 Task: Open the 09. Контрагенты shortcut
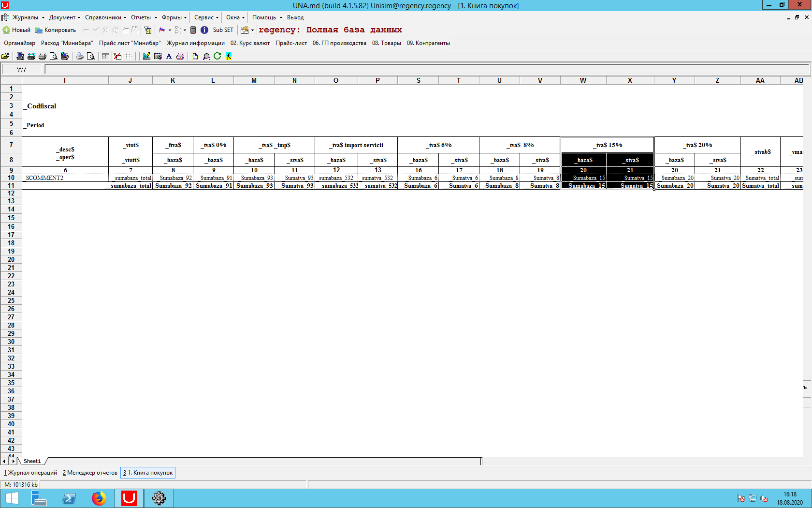428,43
